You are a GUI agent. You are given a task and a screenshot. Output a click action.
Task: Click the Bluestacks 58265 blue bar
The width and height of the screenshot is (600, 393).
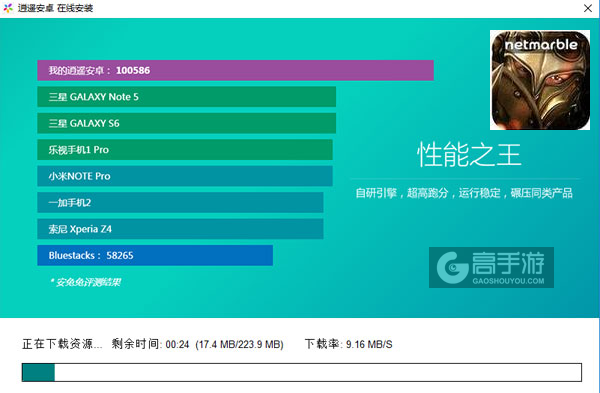(155, 255)
